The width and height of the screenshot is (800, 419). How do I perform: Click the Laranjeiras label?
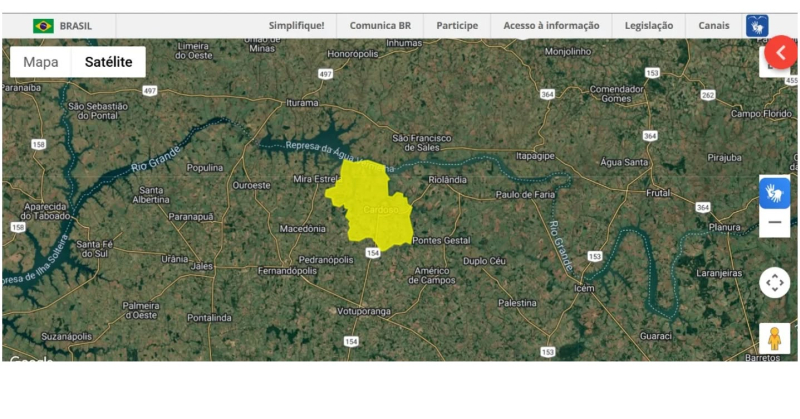point(719,273)
